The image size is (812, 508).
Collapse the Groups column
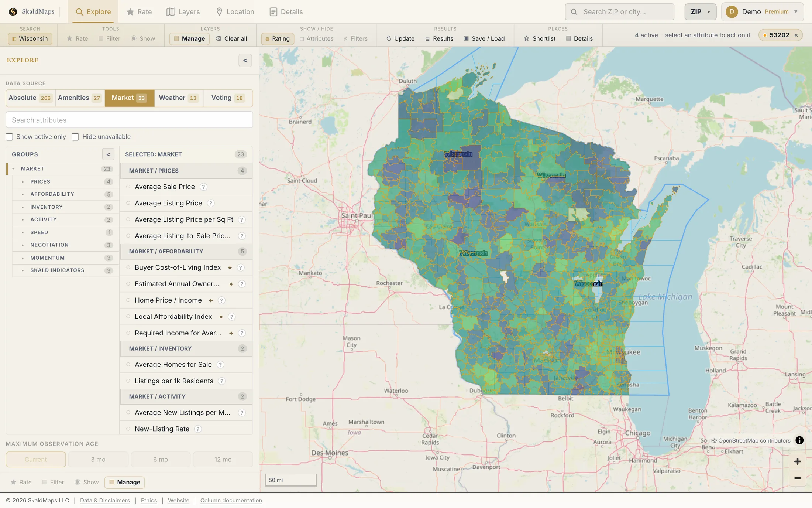108,154
